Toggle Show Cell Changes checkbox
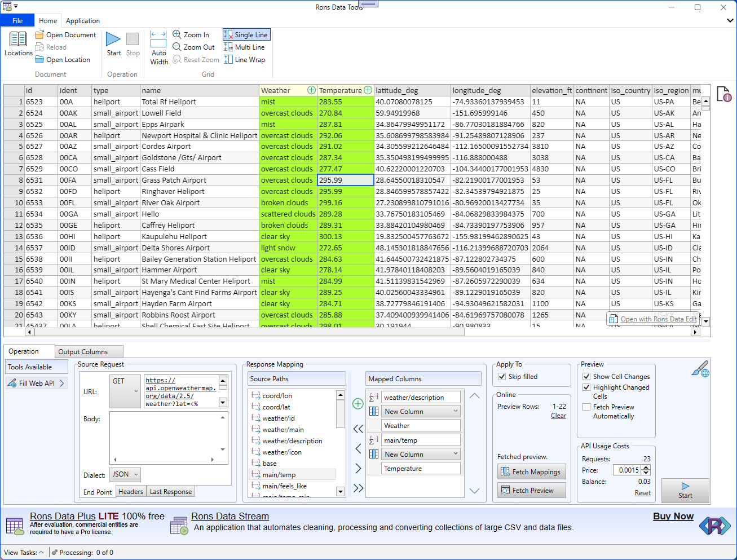This screenshot has width=737, height=560. coord(586,376)
